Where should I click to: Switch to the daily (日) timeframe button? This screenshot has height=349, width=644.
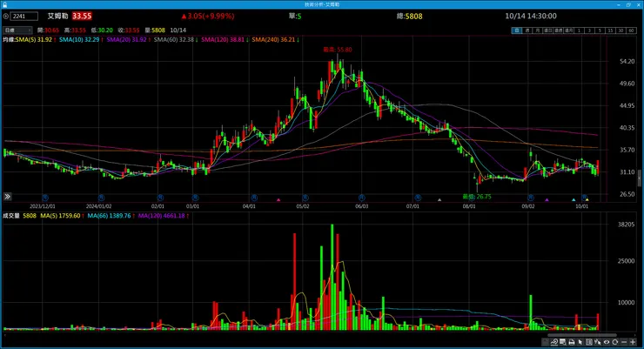pyautogui.click(x=516, y=30)
